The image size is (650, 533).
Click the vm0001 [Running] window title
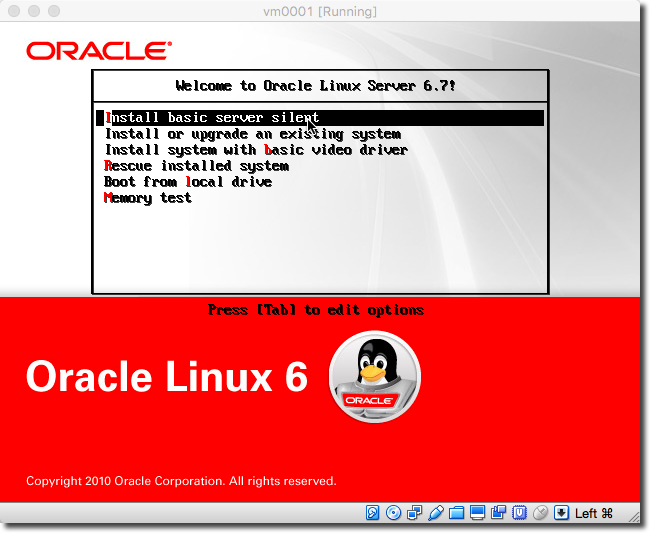pyautogui.click(x=320, y=11)
